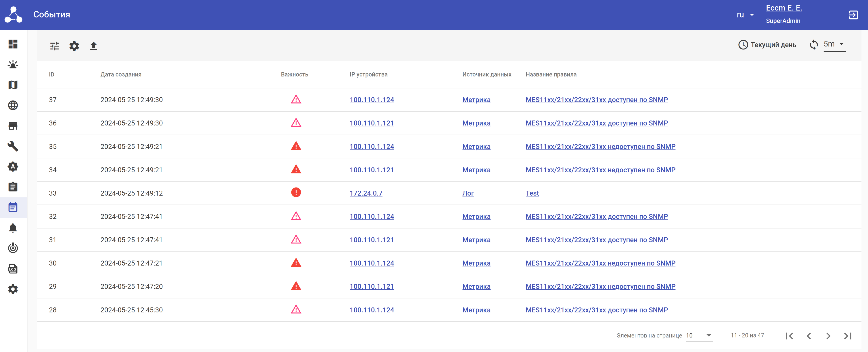Image resolution: width=868 pixels, height=352 pixels.
Task: Click the table settings gear icon
Action: tap(74, 46)
